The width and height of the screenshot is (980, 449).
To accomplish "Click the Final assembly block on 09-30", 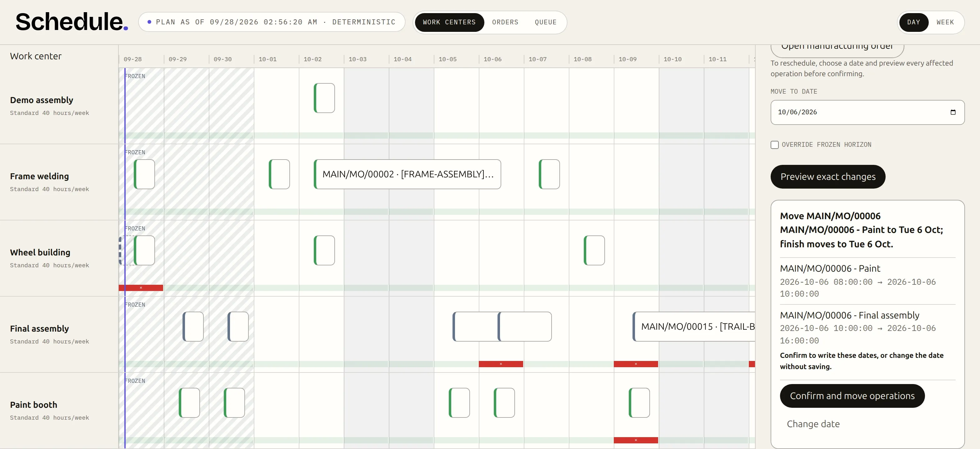I will pyautogui.click(x=238, y=327).
